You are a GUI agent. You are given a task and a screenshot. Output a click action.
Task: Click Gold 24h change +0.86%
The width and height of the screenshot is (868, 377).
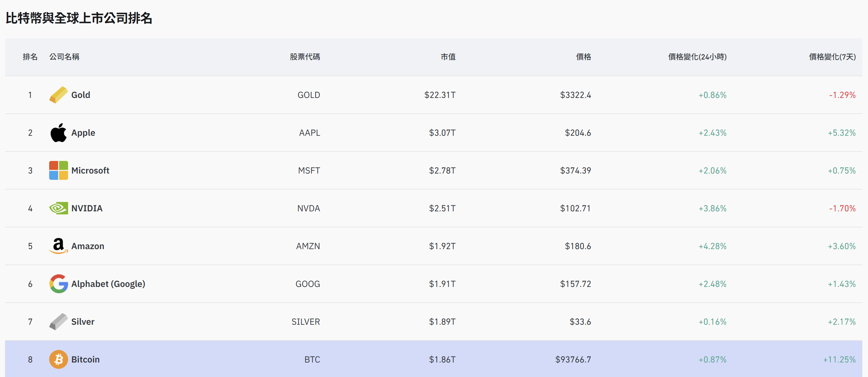[712, 95]
